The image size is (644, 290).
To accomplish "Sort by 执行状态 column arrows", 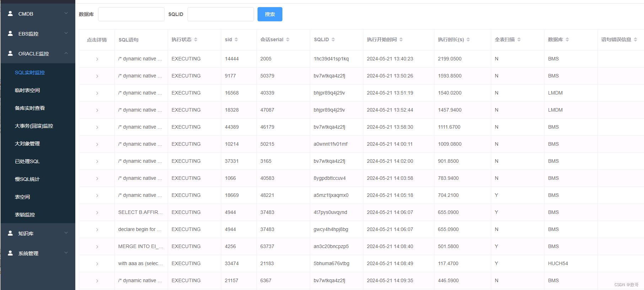I will click(196, 39).
